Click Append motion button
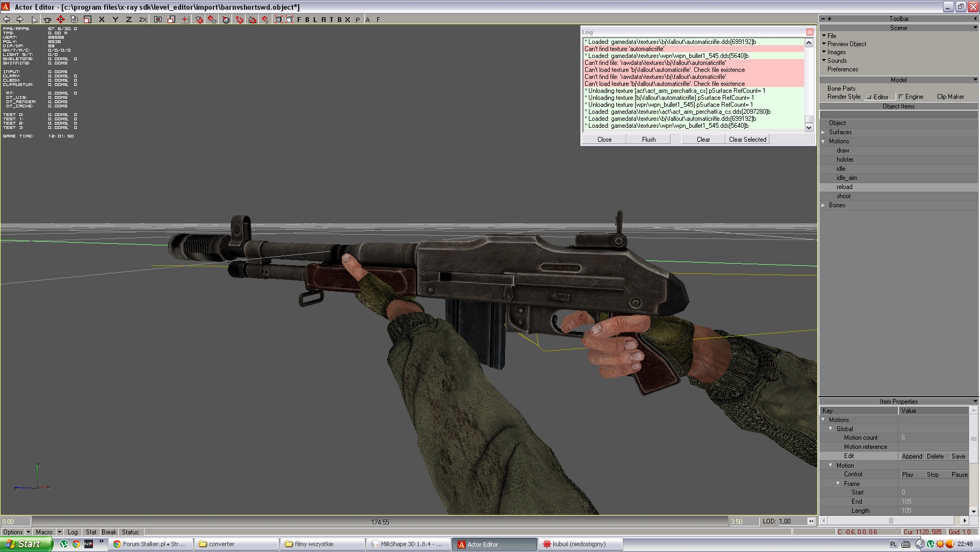The width and height of the screenshot is (980, 552). click(x=912, y=456)
